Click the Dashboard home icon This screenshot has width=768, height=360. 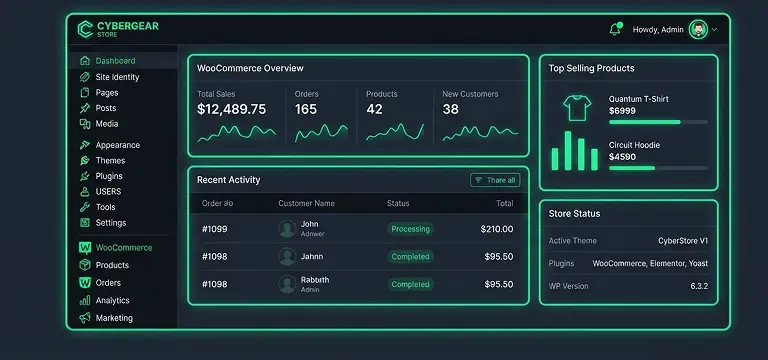(x=85, y=61)
